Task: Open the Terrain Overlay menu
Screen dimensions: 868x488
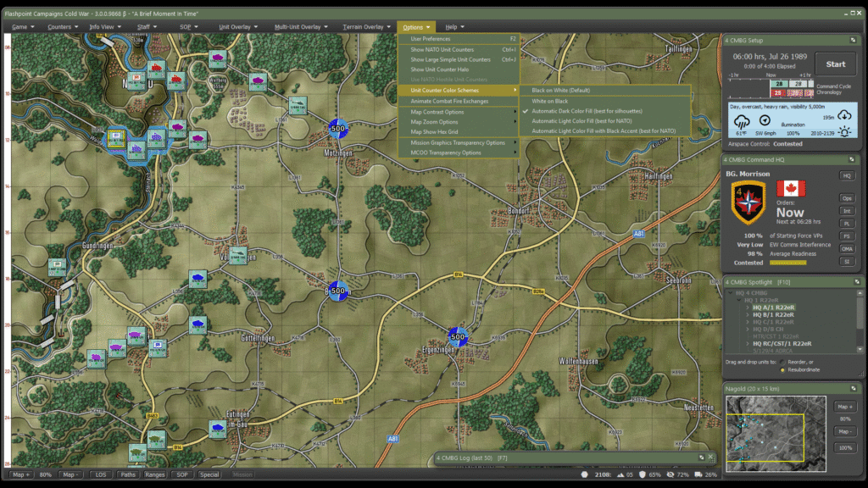Action: pyautogui.click(x=366, y=27)
